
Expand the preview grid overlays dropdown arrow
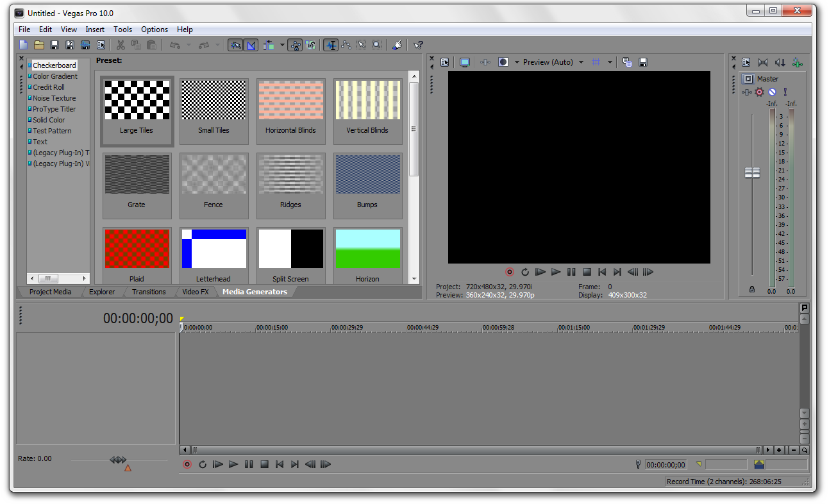point(610,62)
